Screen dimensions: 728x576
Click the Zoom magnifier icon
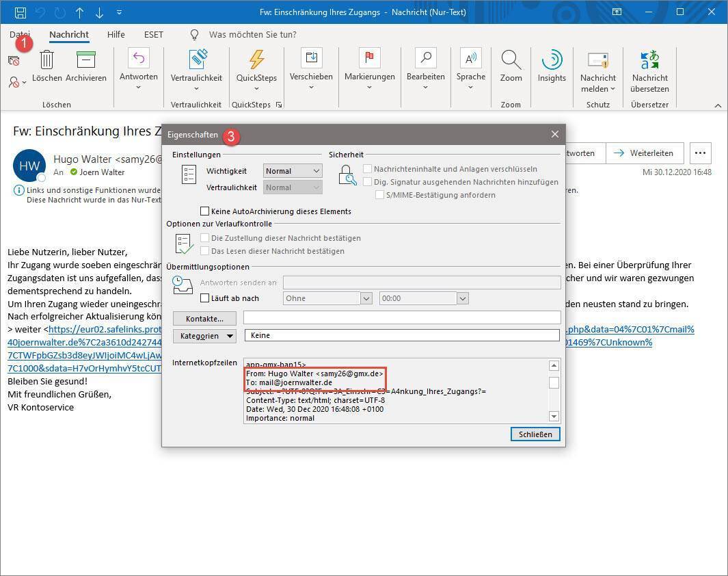click(x=511, y=60)
